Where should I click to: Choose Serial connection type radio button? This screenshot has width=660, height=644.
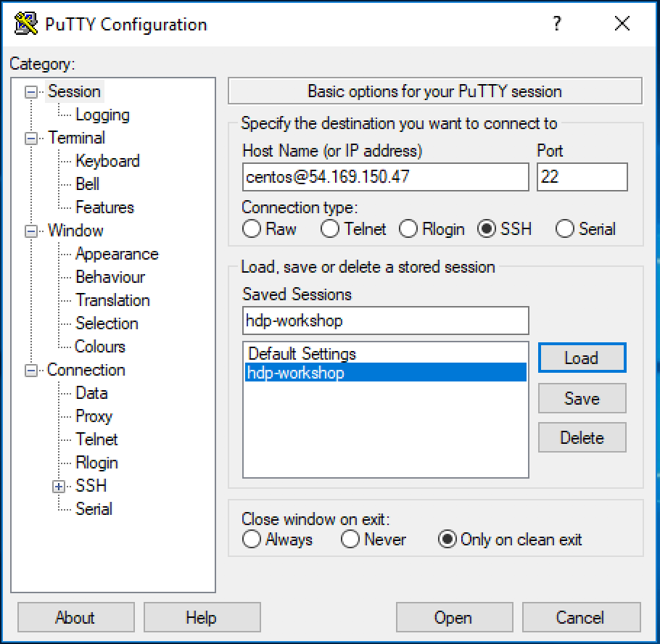coord(564,229)
